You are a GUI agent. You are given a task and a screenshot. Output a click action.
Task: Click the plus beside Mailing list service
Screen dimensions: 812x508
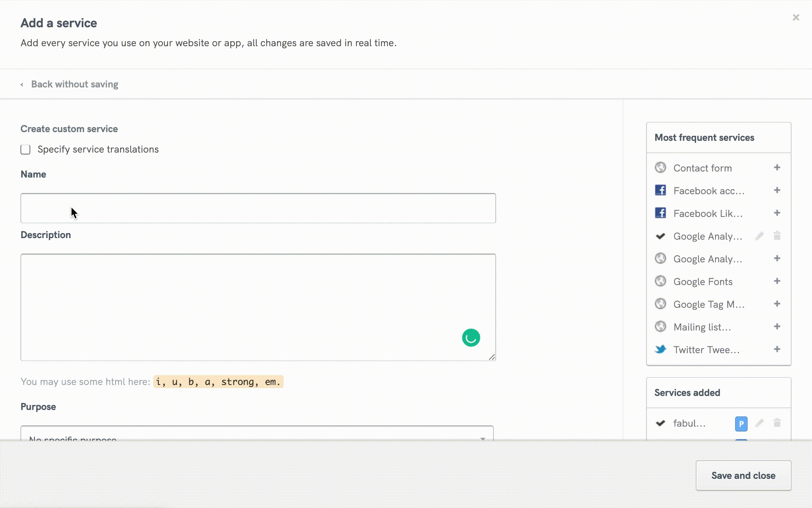pyautogui.click(x=777, y=326)
